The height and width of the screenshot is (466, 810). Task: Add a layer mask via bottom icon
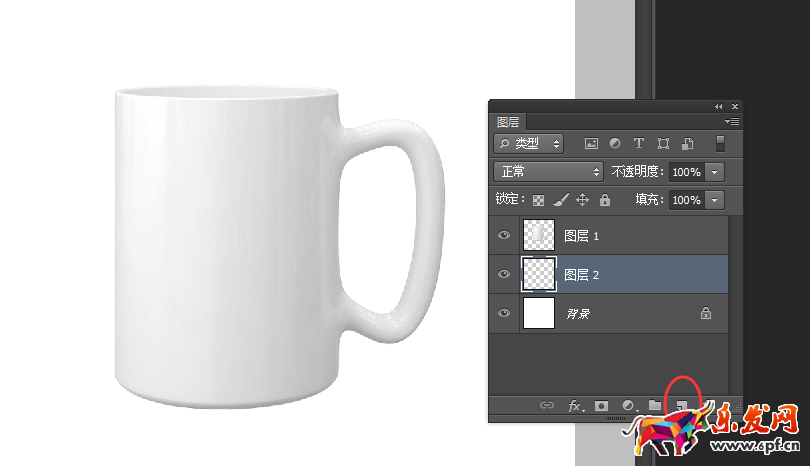pyautogui.click(x=601, y=405)
